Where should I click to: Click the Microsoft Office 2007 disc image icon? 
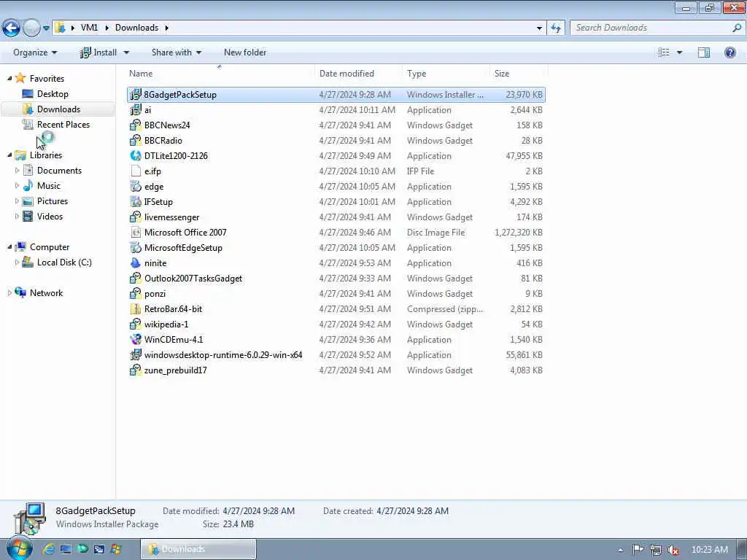click(136, 233)
